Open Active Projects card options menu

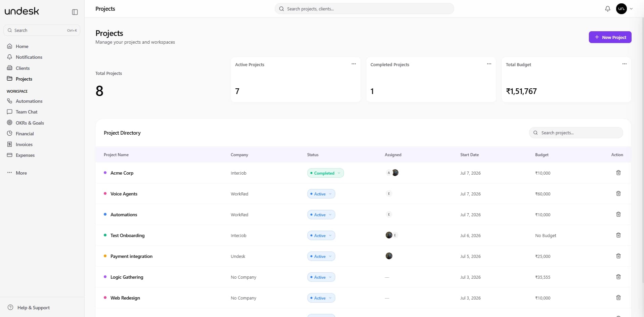pyautogui.click(x=353, y=64)
